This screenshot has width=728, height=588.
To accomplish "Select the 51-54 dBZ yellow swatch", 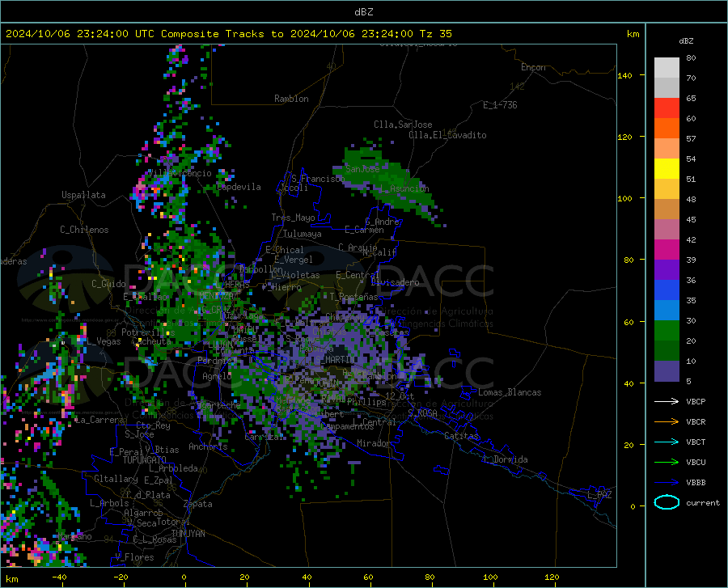I will 667,169.
